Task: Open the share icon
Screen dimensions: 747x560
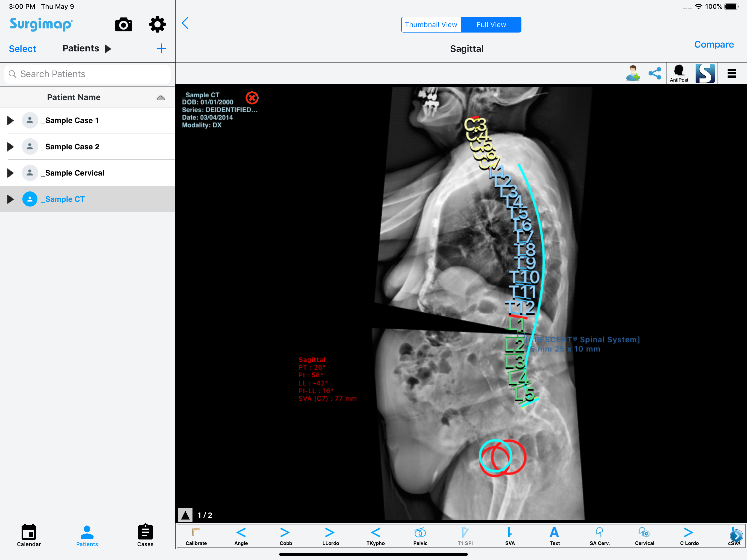Action: coord(655,73)
